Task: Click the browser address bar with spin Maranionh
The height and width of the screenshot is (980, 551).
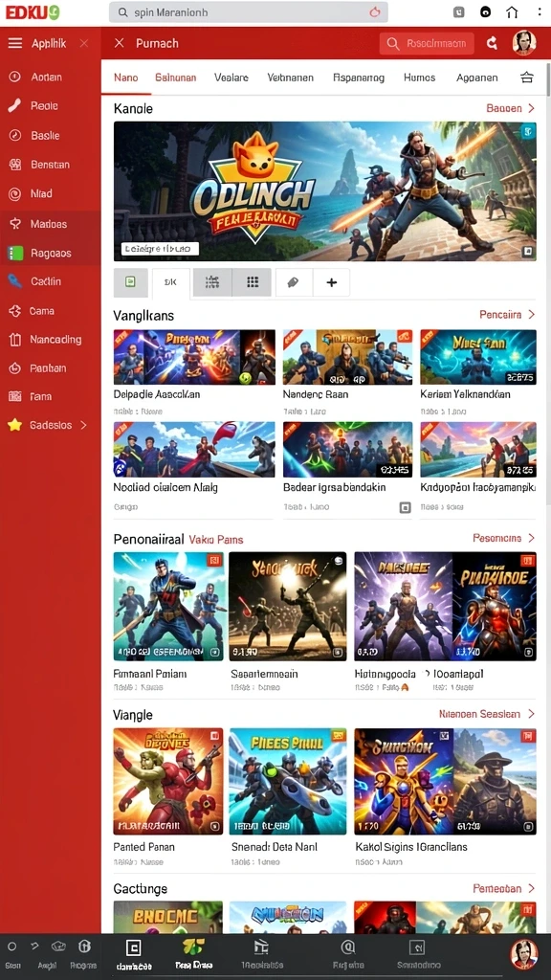Action: coord(248,11)
